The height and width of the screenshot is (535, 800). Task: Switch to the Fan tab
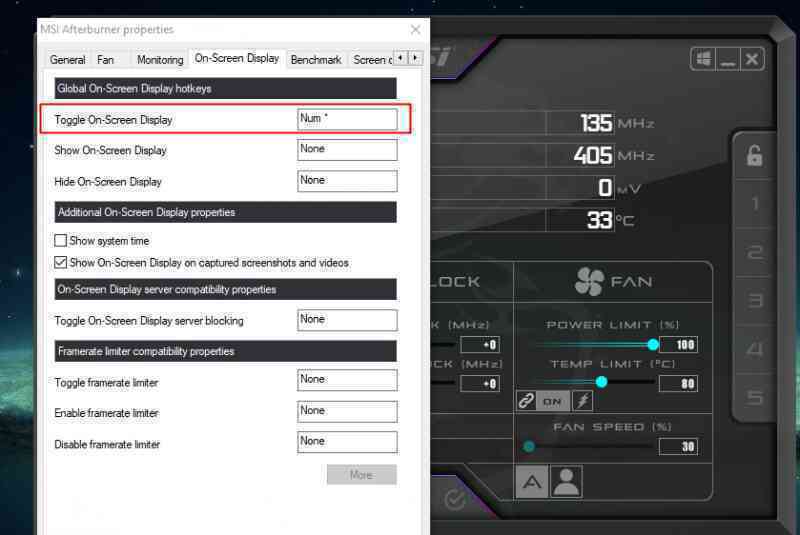[106, 60]
